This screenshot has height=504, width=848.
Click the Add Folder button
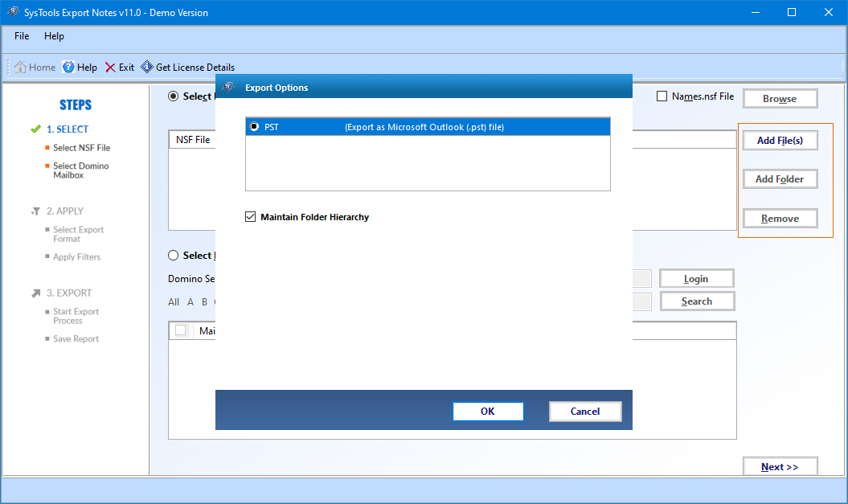pyautogui.click(x=780, y=179)
